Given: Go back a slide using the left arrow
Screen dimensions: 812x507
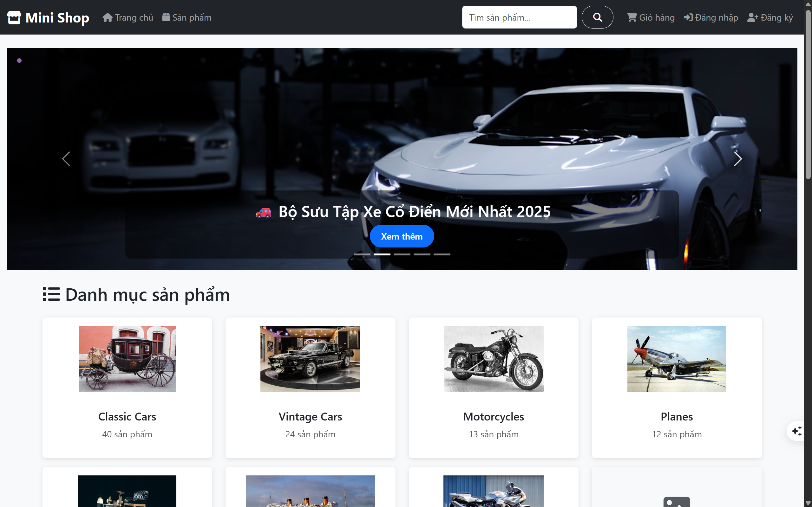Looking at the screenshot, I should [66, 159].
